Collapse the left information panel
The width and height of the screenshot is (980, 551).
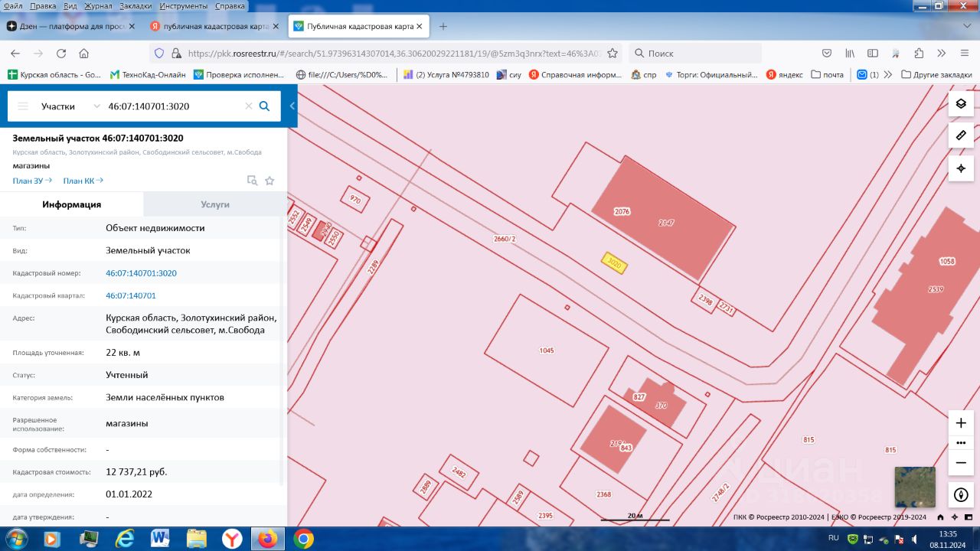point(292,106)
